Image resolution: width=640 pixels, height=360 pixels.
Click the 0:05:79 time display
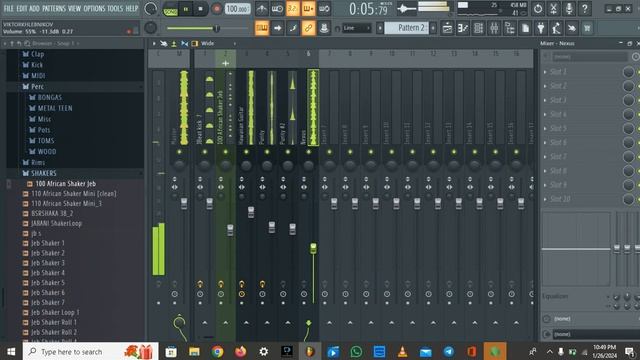click(x=369, y=9)
